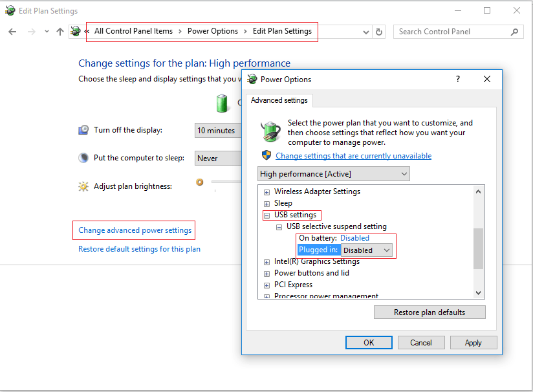This screenshot has width=533, height=392.
Task: Apply the power settings changes
Action: pos(473,342)
